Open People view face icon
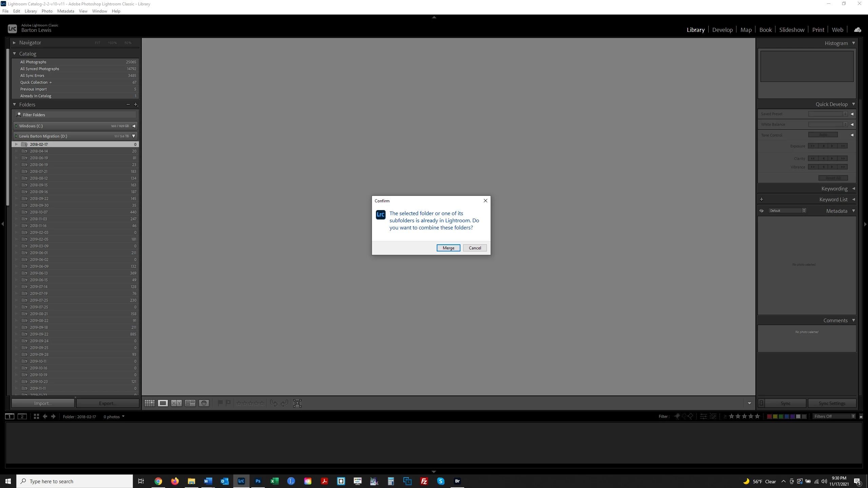The width and height of the screenshot is (868, 488). 204,403
